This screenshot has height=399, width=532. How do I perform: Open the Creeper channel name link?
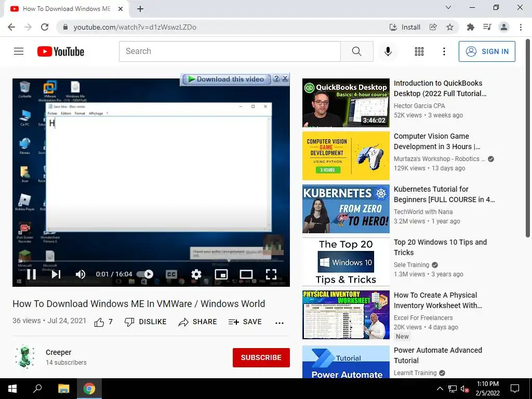click(x=58, y=352)
